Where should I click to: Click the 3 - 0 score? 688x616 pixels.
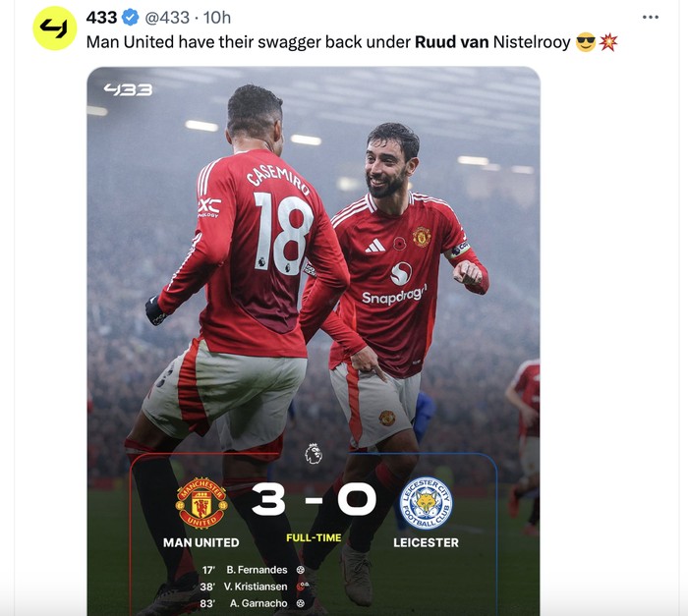314,500
